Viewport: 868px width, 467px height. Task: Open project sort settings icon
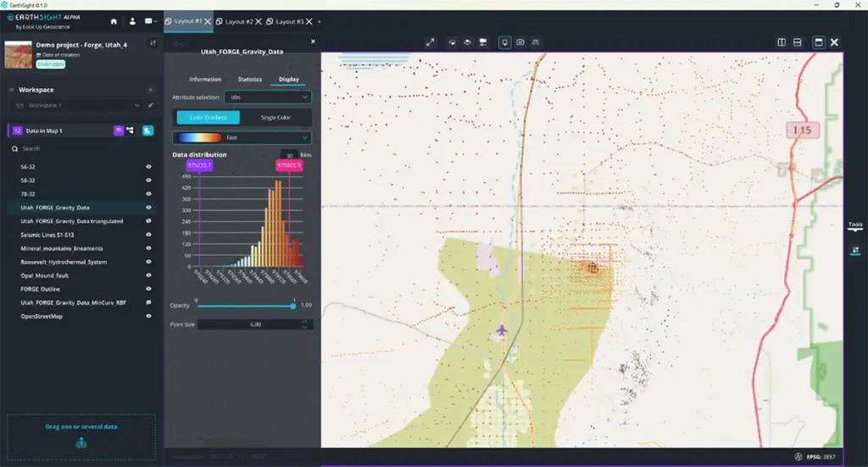pos(153,43)
